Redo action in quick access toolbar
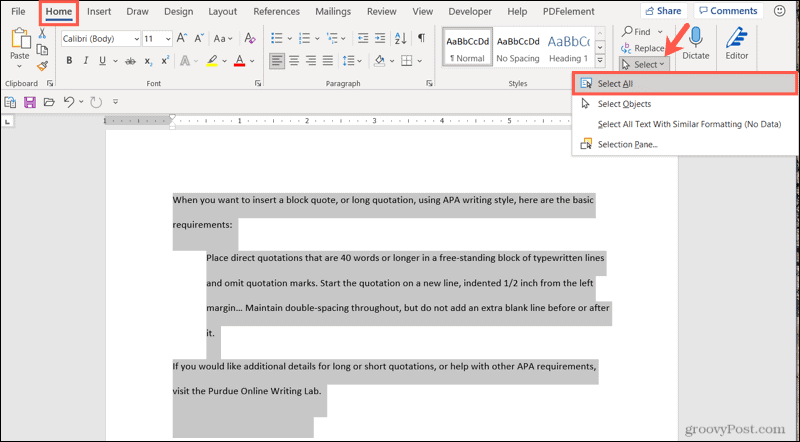This screenshot has height=442, width=800. (x=96, y=102)
